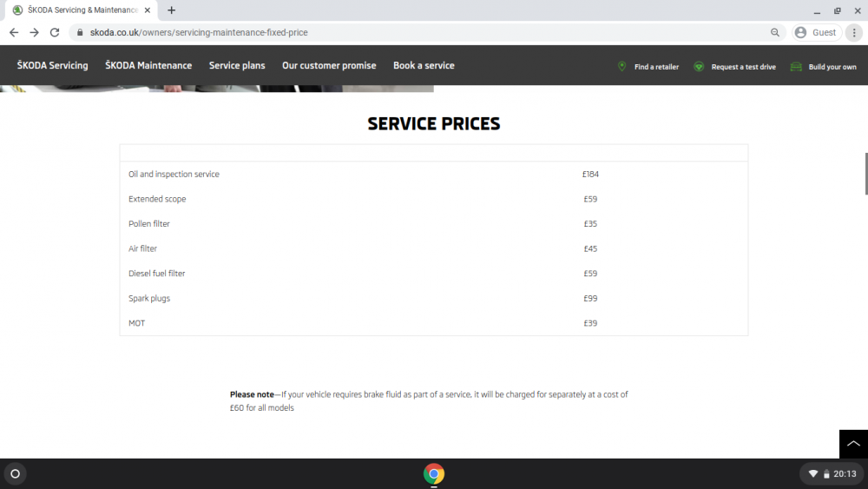
Task: Open the status tray clock showing 20:13
Action: 845,474
